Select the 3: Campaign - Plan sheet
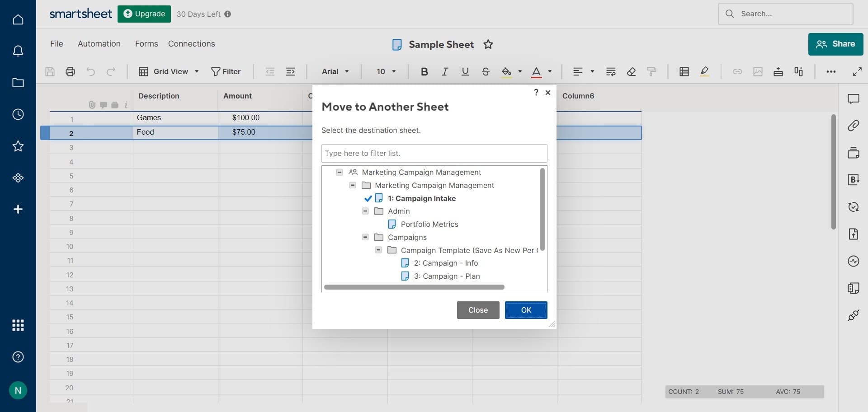 coord(446,276)
